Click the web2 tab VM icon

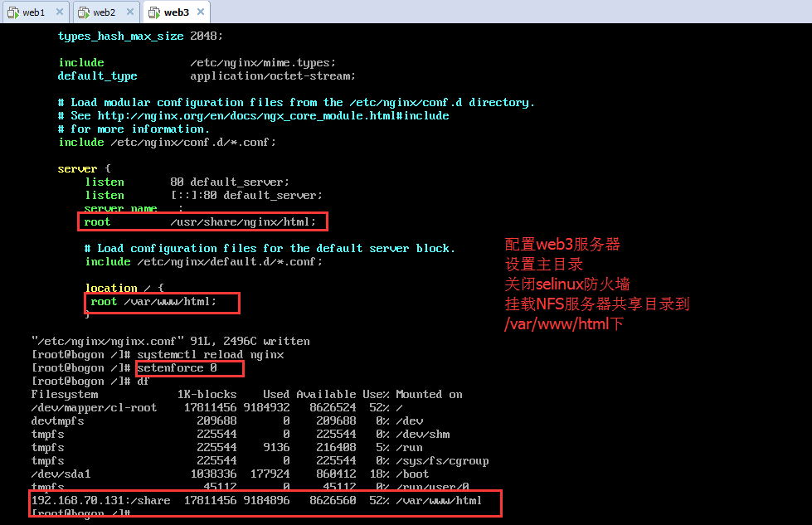pyautogui.click(x=84, y=12)
